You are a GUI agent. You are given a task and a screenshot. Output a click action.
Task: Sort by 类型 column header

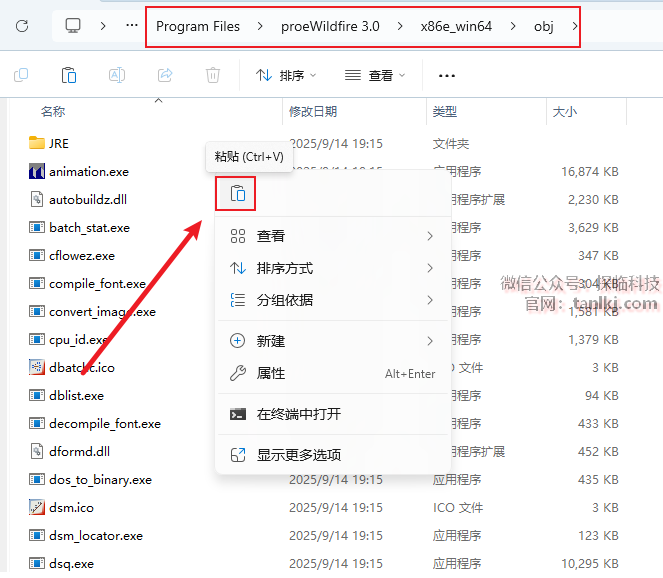tap(445, 112)
